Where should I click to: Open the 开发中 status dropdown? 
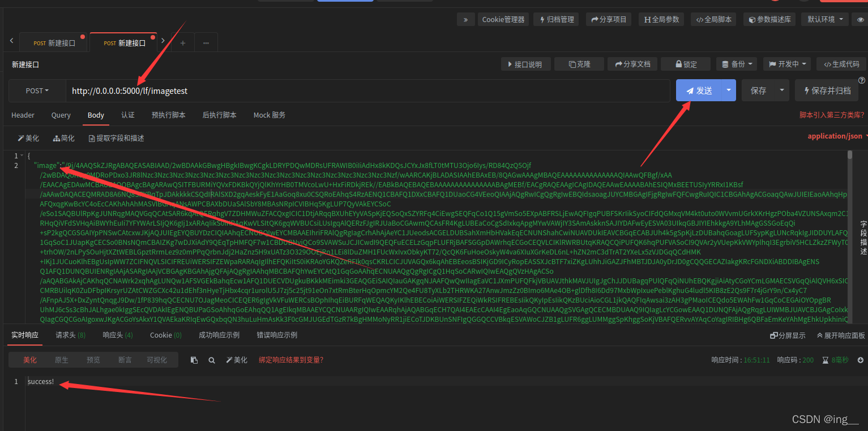pos(787,64)
